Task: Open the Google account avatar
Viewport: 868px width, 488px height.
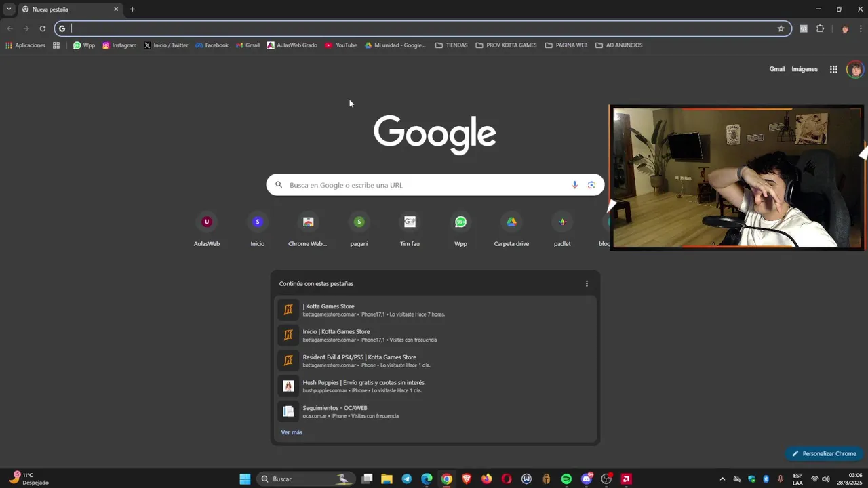Action: click(855, 69)
